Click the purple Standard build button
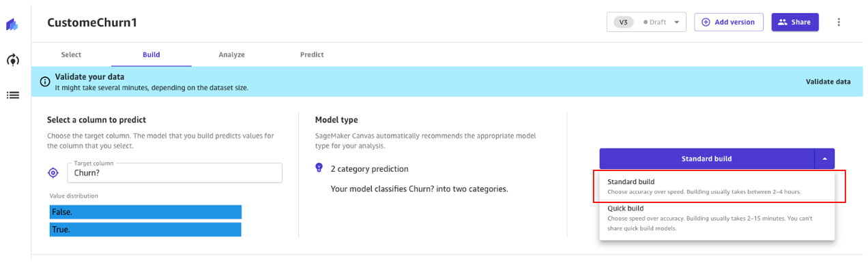Screen dimensions: 868x265 coord(706,159)
